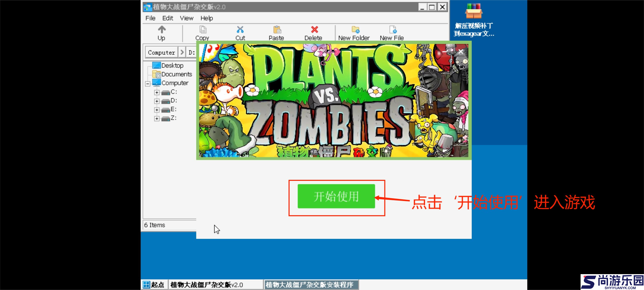Click the Cut scissors icon
Screen dimensions: 644x290
[x=240, y=30]
